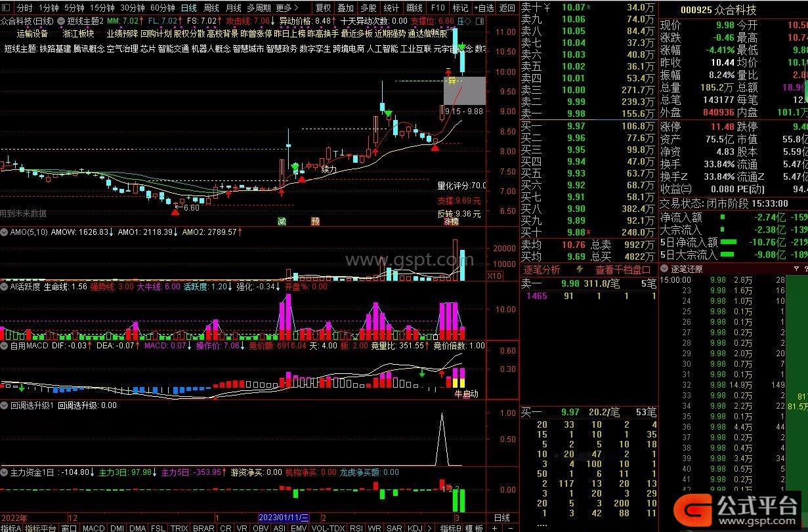
Task: Open the dropdown next to 众合科技(日线)
Action: [x=60, y=21]
